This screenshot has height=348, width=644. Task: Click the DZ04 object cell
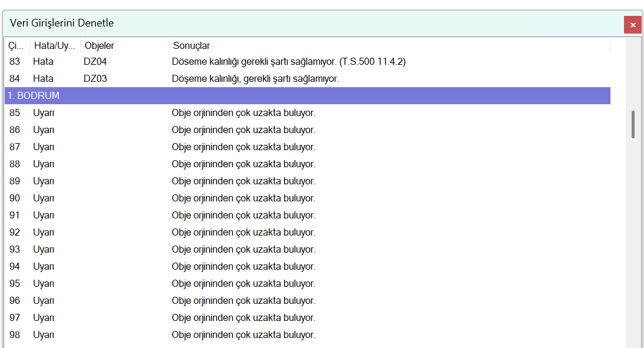pos(95,62)
